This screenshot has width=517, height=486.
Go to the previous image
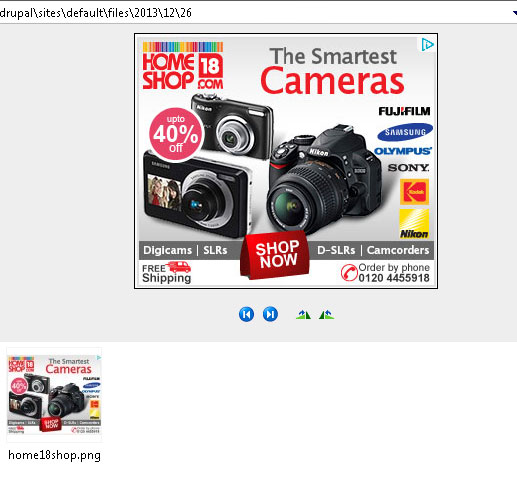[x=246, y=314]
